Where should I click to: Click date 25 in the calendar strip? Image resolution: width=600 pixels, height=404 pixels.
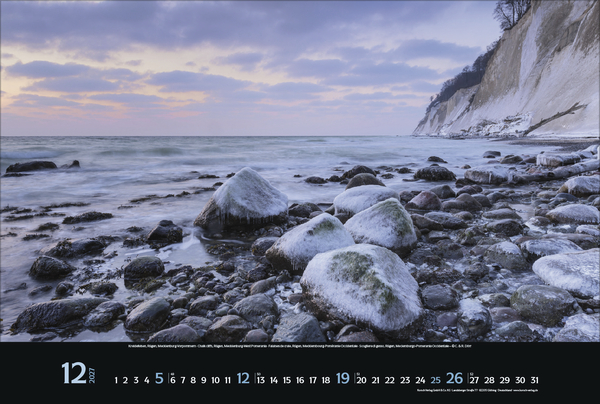click(435, 380)
